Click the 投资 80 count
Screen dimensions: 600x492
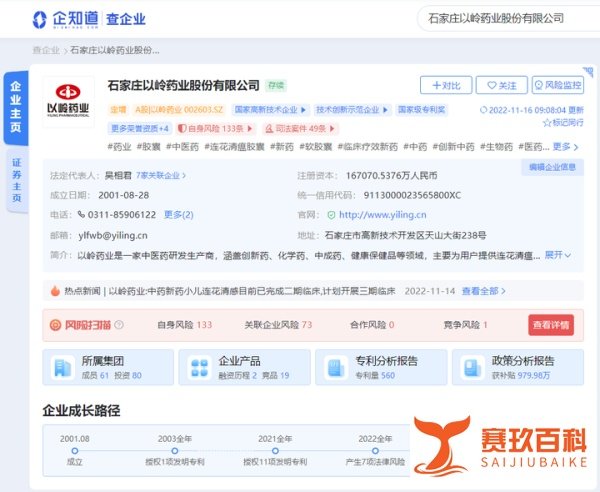tap(128, 375)
